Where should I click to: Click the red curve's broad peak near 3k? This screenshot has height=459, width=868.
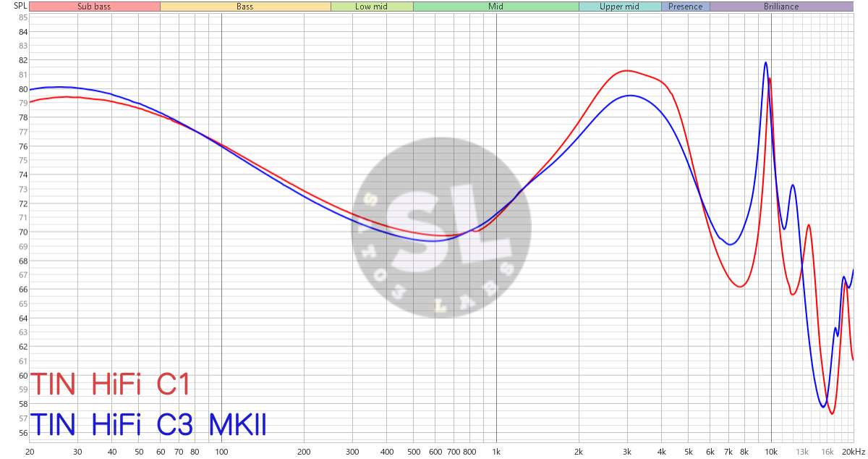[x=626, y=71]
